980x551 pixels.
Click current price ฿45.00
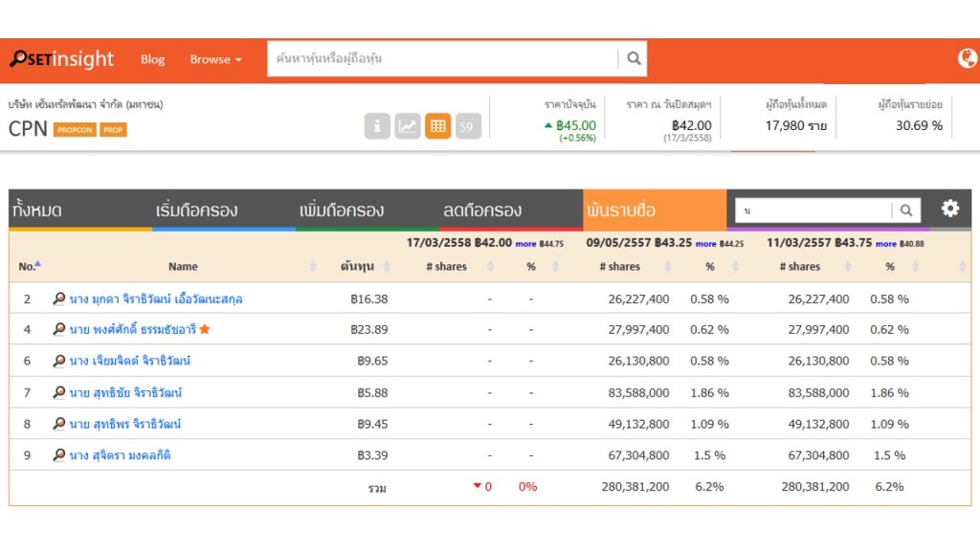tap(575, 125)
